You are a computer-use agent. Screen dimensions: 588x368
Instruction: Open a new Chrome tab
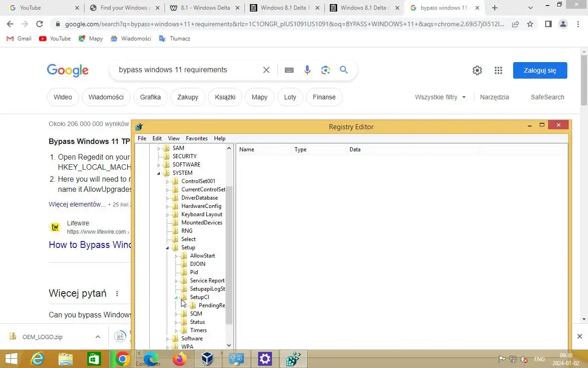pos(495,8)
